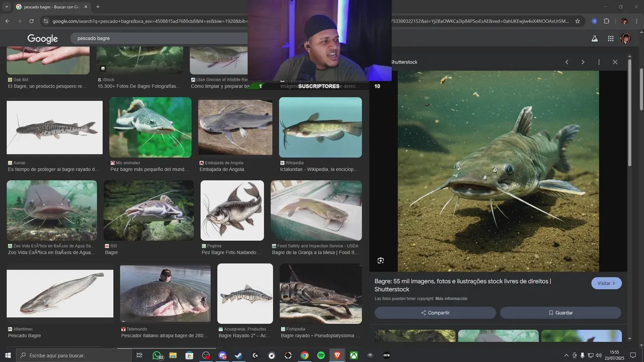
Task: Click the blue extension icon in toolbar
Action: 594,21
